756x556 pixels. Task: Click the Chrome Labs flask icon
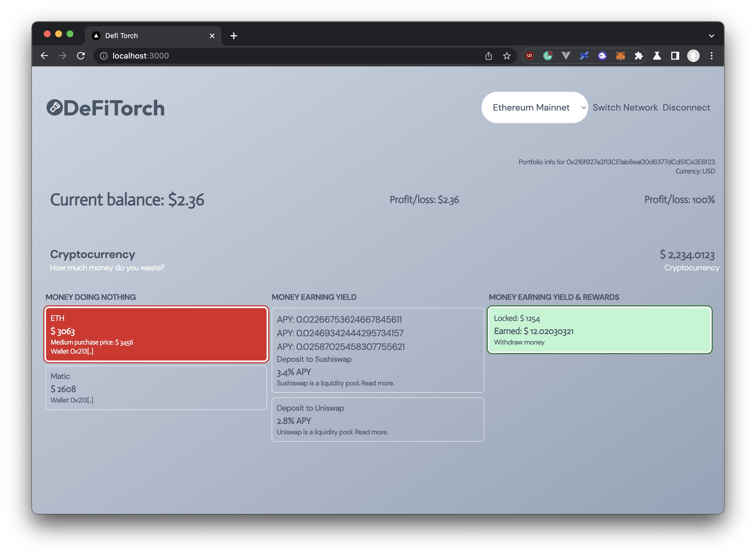tap(657, 55)
